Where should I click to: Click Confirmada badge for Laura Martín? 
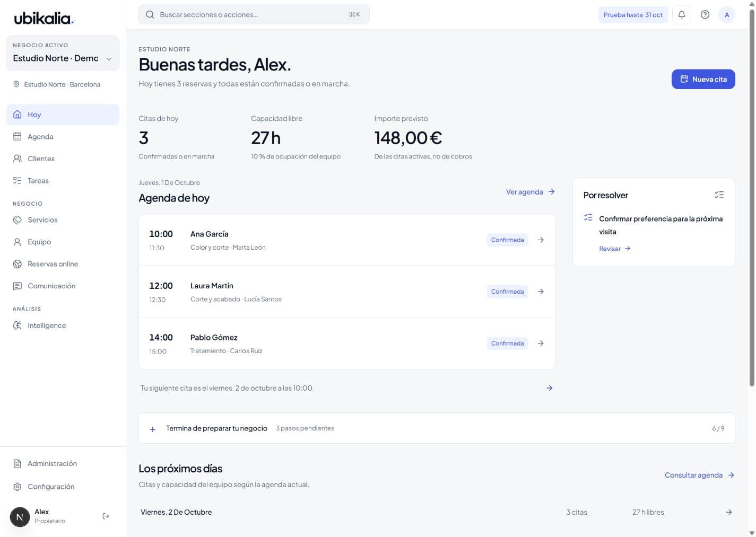(507, 292)
